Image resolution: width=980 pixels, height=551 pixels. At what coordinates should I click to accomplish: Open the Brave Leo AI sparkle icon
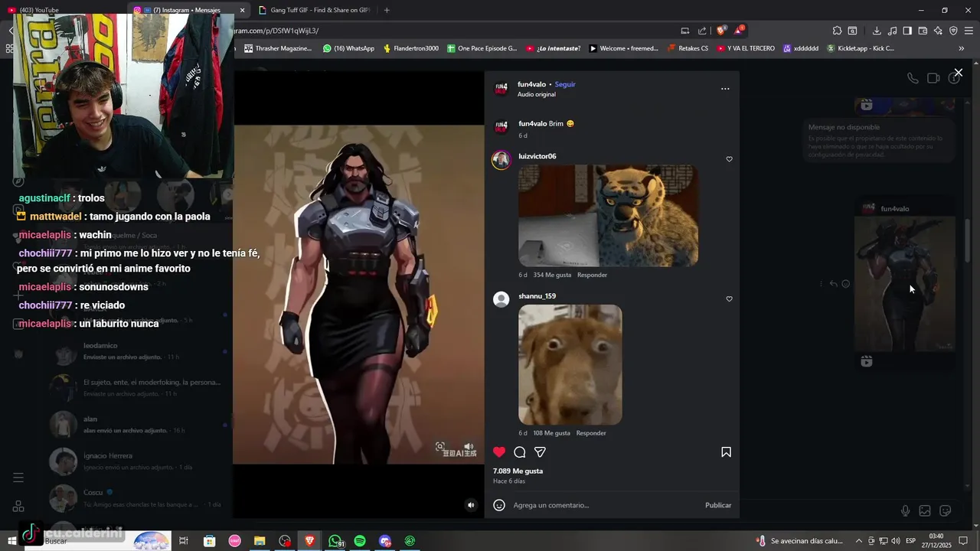click(938, 31)
